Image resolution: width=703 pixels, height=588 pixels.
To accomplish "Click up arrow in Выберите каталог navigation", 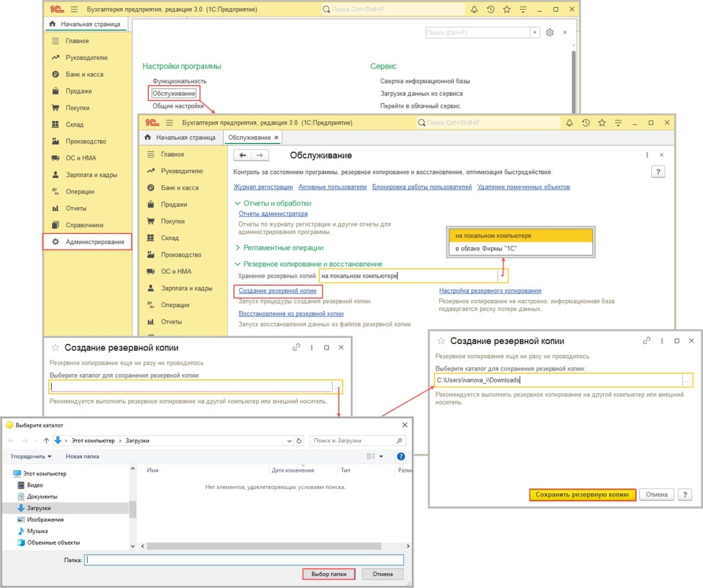I will tap(46, 440).
